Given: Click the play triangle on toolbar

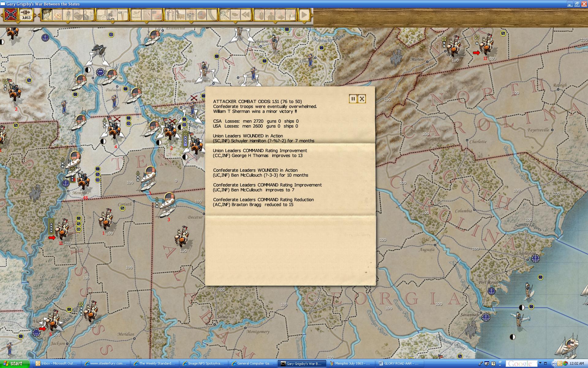Looking at the screenshot, I should pyautogui.click(x=304, y=15).
